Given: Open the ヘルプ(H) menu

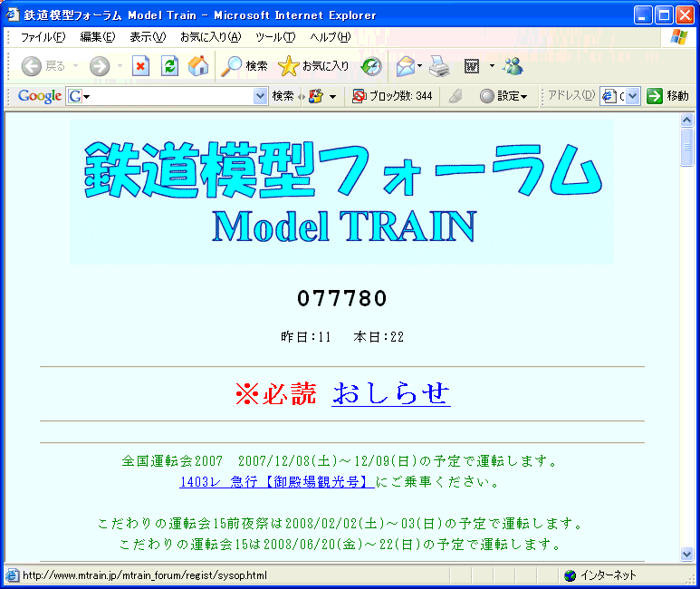Looking at the screenshot, I should (x=331, y=37).
